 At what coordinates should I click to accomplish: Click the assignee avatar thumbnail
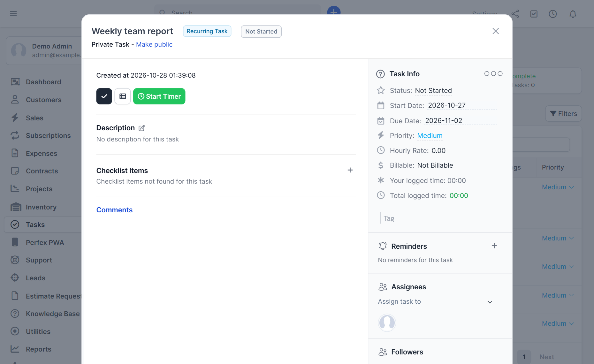[x=387, y=323]
